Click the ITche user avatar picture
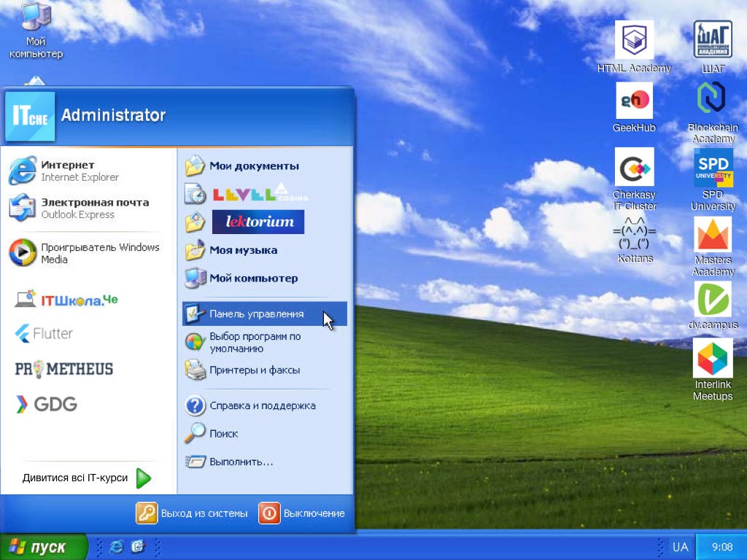747x560 pixels. 30,116
